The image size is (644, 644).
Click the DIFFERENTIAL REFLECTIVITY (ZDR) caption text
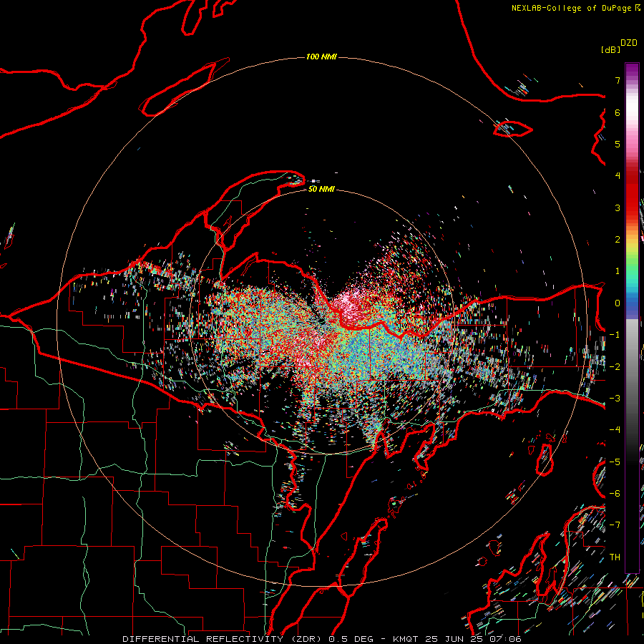click(223, 639)
